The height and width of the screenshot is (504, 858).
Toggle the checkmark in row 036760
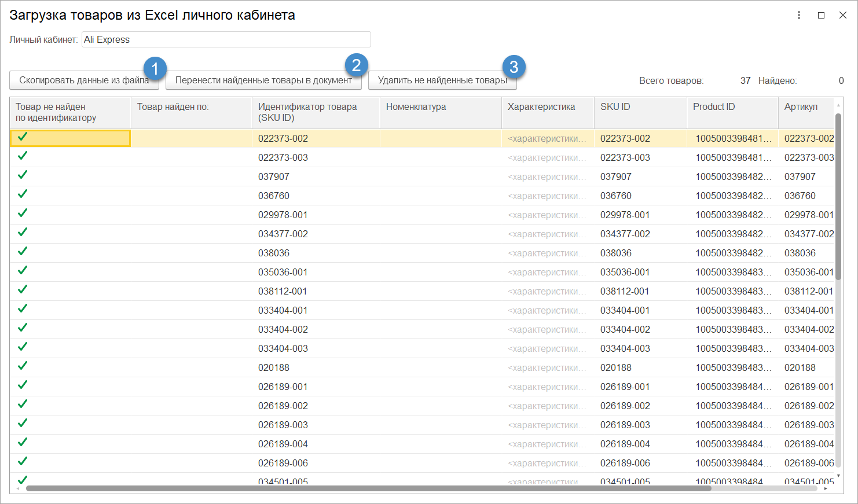coord(23,194)
